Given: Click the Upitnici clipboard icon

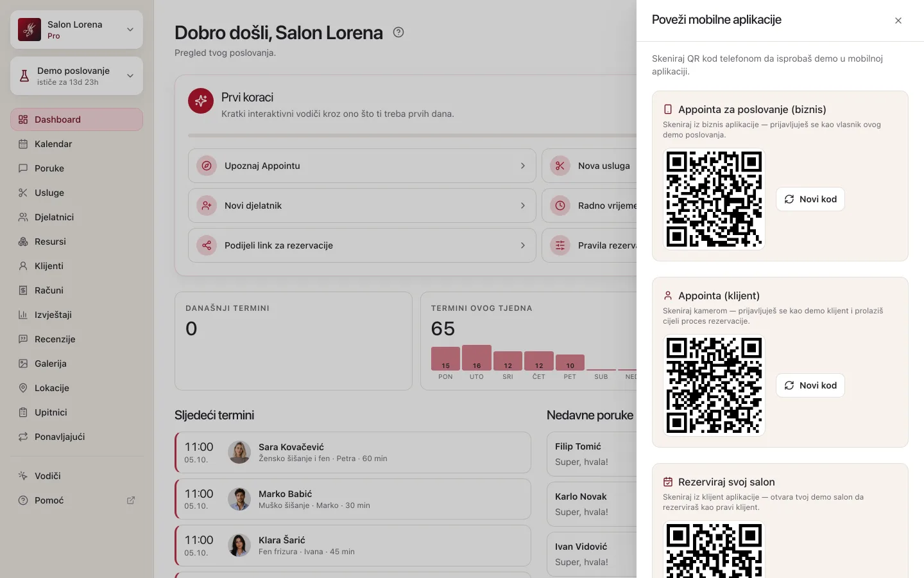Looking at the screenshot, I should (x=23, y=412).
